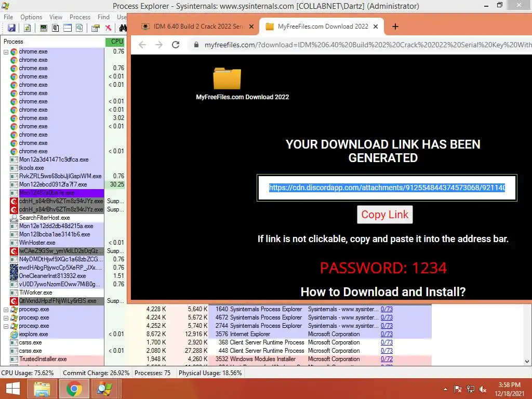Open VirusTotal 0/73 link for csrss.exe PID 368

coord(387,342)
